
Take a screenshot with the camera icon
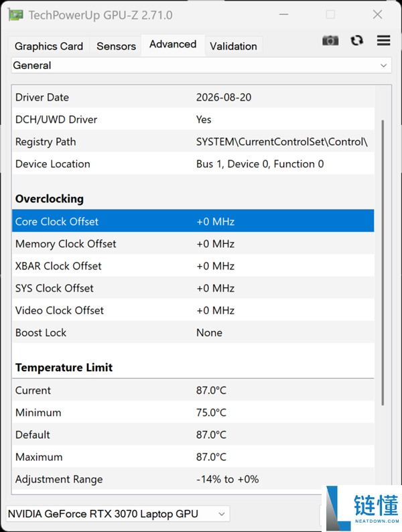click(x=330, y=41)
